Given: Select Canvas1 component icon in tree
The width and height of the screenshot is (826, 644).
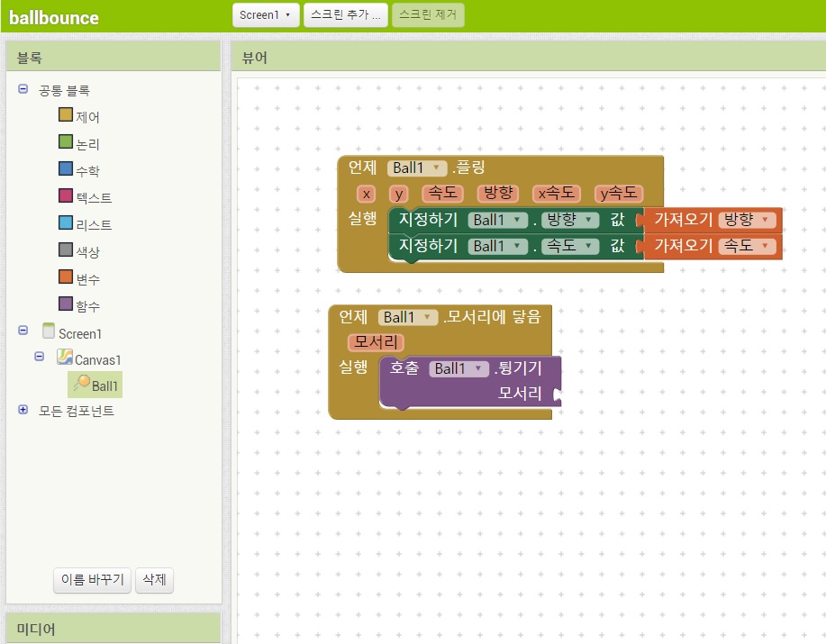Looking at the screenshot, I should (65, 357).
